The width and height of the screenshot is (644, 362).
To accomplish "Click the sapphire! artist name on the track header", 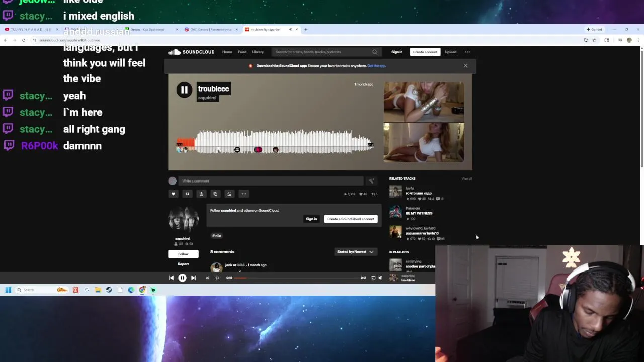I will click(x=207, y=98).
